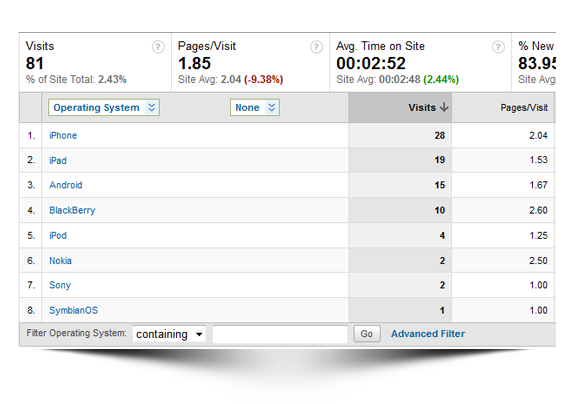The width and height of the screenshot is (570, 404).
Task: Click the Go filter button
Action: (367, 334)
